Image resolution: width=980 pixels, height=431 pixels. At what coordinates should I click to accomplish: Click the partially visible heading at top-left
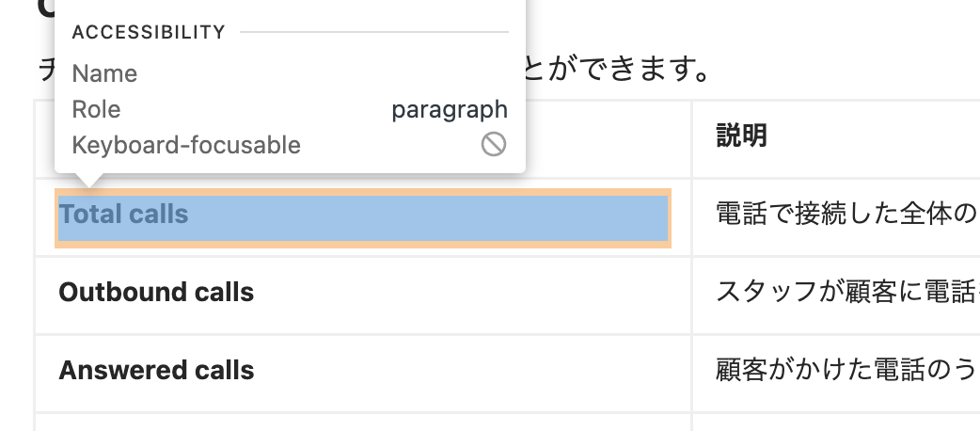[45, 8]
